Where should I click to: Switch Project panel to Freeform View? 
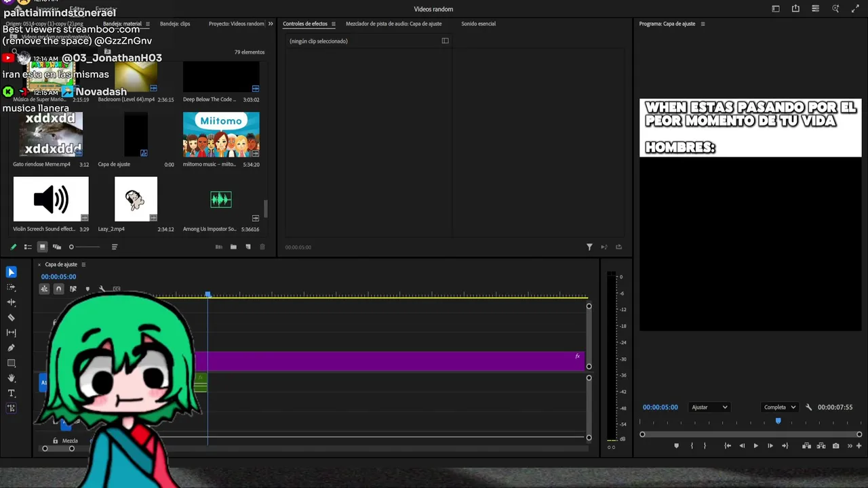pyautogui.click(x=57, y=247)
